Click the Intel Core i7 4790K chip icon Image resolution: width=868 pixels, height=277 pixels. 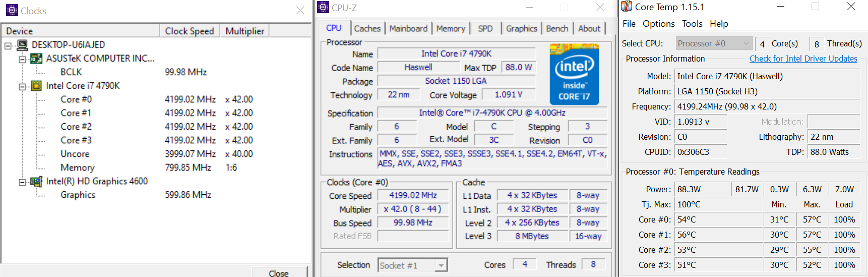click(36, 86)
